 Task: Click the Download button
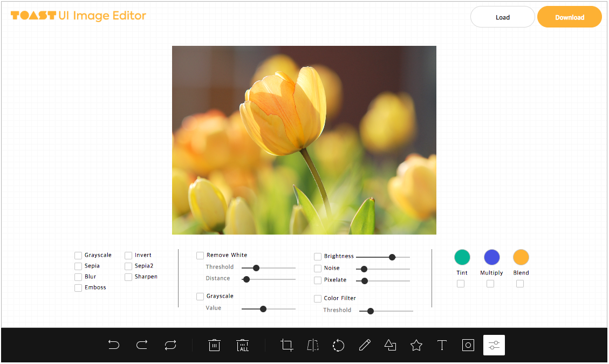570,17
